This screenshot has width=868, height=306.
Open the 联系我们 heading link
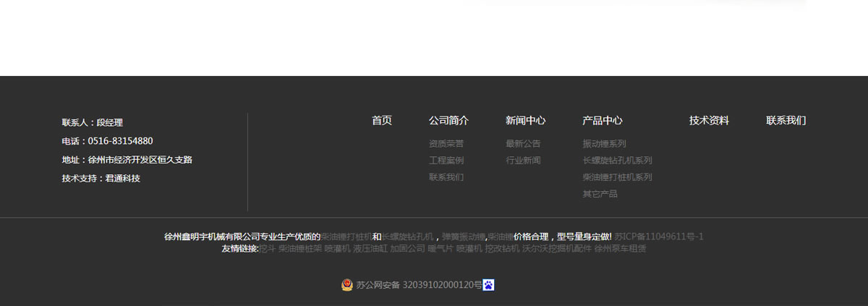[x=786, y=121]
